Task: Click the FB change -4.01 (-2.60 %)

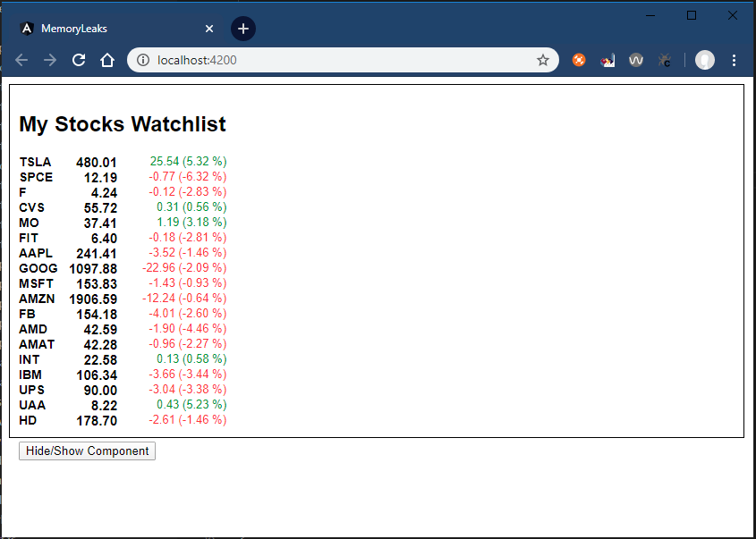Action: [x=188, y=314]
